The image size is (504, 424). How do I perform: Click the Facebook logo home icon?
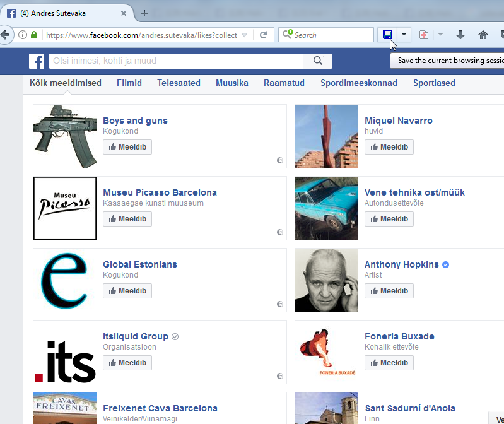(37, 61)
